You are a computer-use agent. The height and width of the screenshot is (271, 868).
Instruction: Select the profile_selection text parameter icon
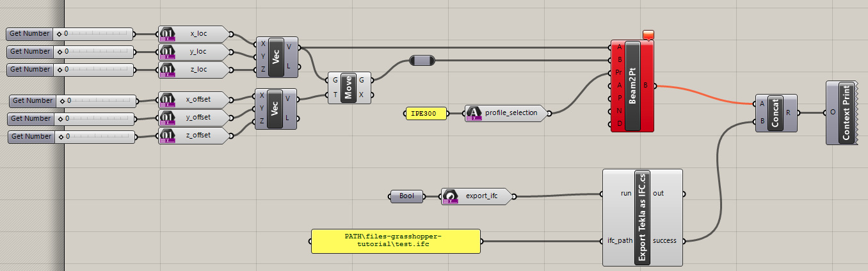[474, 114]
